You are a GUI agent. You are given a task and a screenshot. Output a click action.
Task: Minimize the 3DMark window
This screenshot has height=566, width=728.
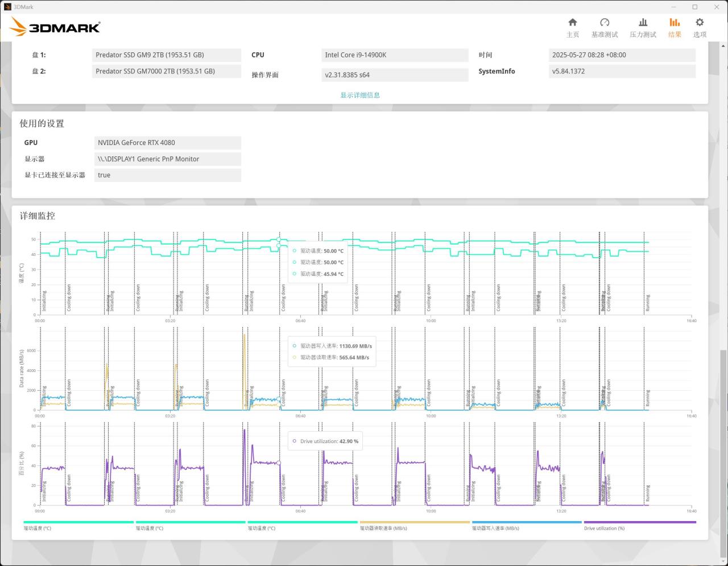[x=673, y=7]
